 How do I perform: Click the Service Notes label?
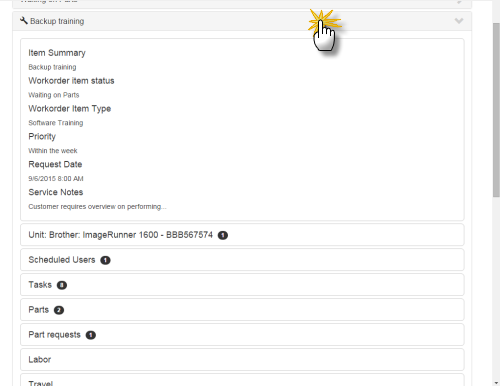(x=56, y=192)
